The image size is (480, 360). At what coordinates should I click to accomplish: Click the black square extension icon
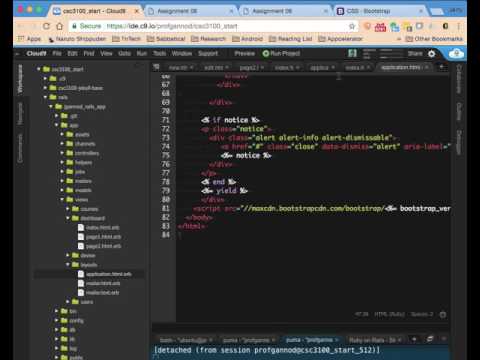(445, 26)
